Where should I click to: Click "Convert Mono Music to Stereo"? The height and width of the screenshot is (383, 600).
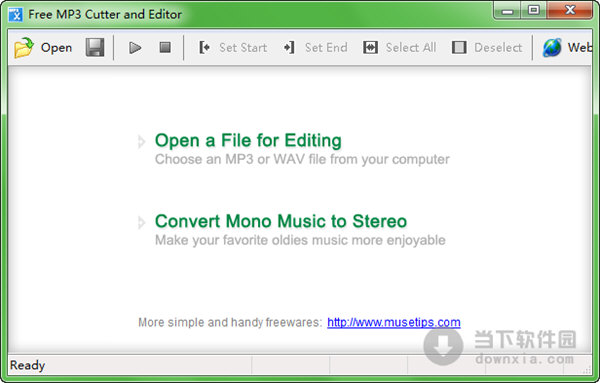pyautogui.click(x=281, y=221)
